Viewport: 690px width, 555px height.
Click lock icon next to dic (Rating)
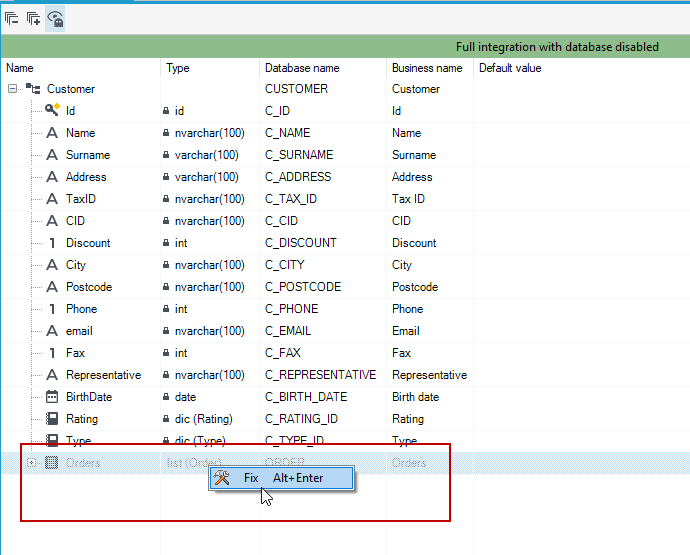(166, 419)
